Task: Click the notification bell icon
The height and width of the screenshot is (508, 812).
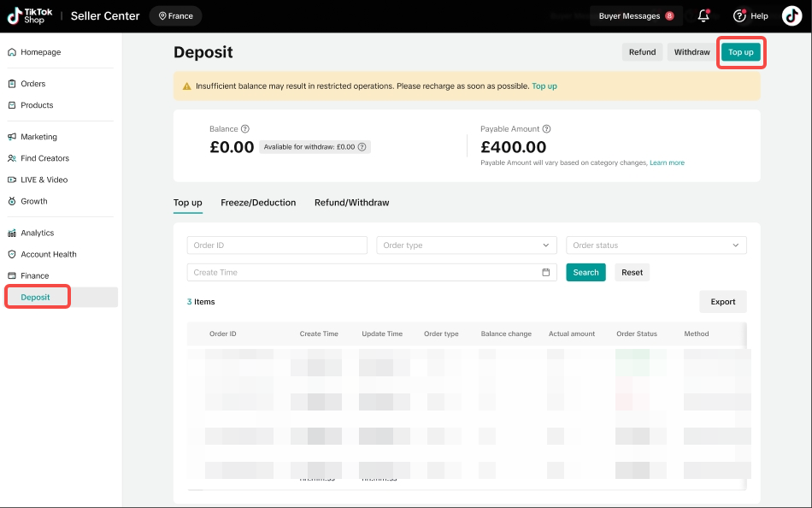Action: tap(704, 15)
